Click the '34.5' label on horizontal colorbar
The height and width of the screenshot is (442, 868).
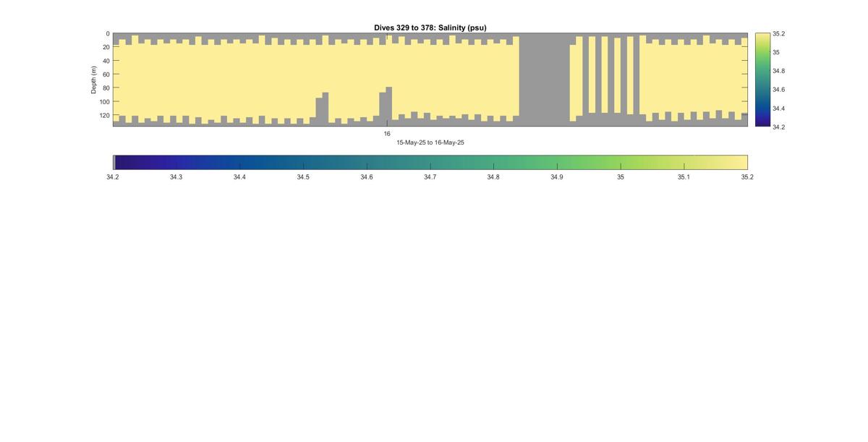(303, 177)
